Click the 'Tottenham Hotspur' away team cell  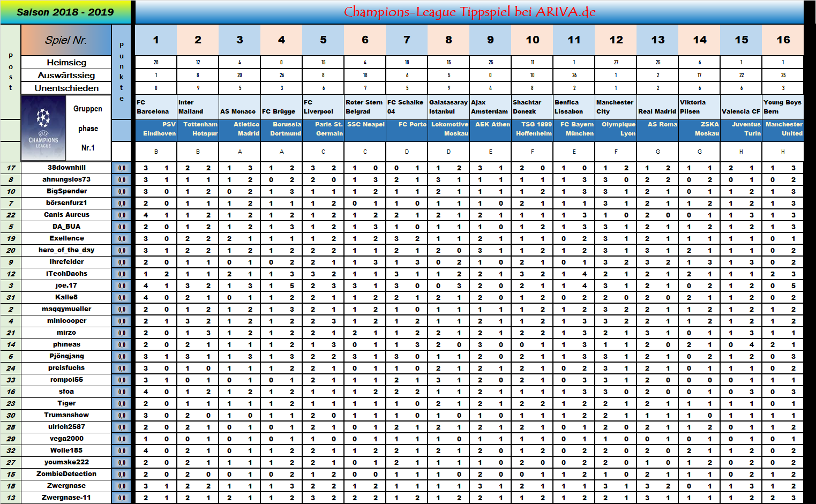click(x=198, y=131)
